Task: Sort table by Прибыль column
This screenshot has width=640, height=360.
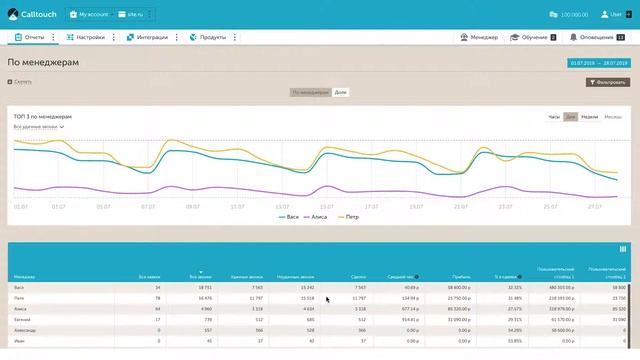Action: click(x=461, y=277)
